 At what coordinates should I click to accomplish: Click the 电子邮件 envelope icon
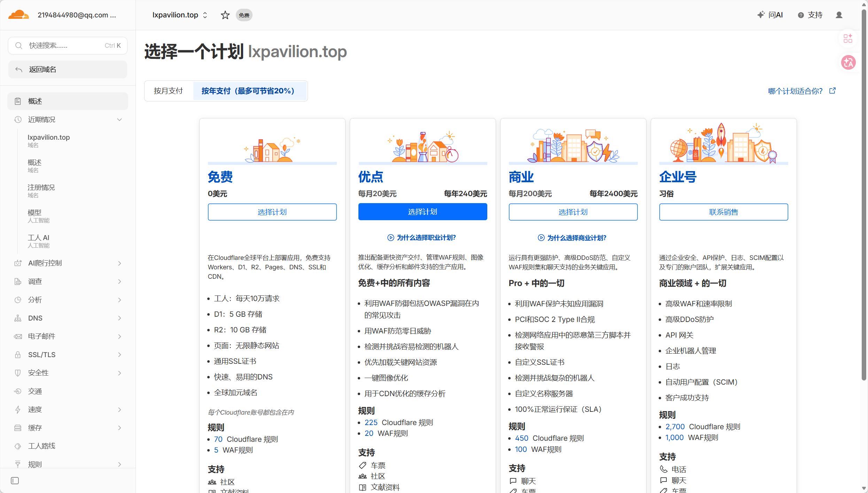click(x=18, y=336)
